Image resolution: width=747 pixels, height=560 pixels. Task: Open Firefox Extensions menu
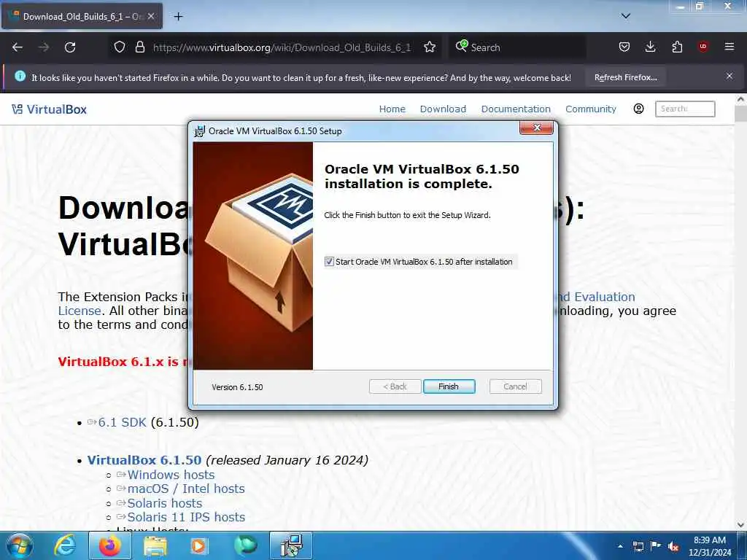tap(677, 47)
